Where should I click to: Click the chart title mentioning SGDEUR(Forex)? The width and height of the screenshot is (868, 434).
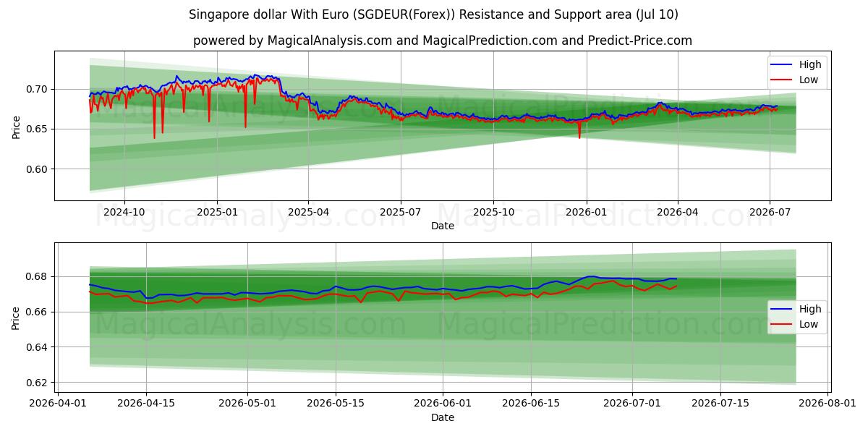pos(433,14)
